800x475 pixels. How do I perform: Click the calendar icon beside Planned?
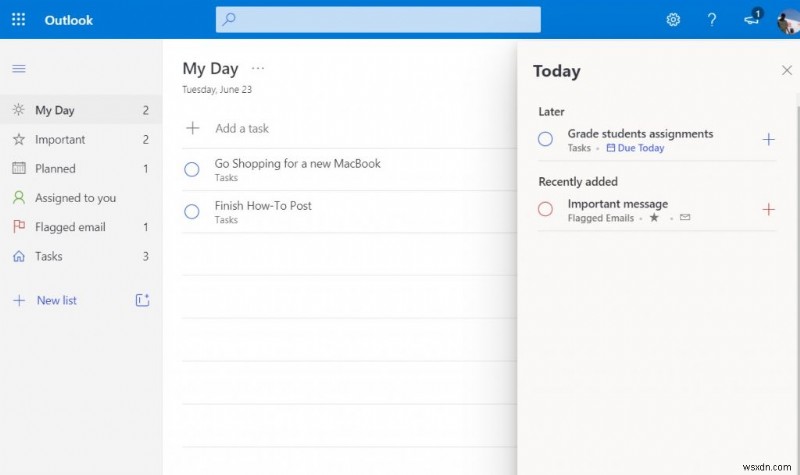click(x=19, y=168)
